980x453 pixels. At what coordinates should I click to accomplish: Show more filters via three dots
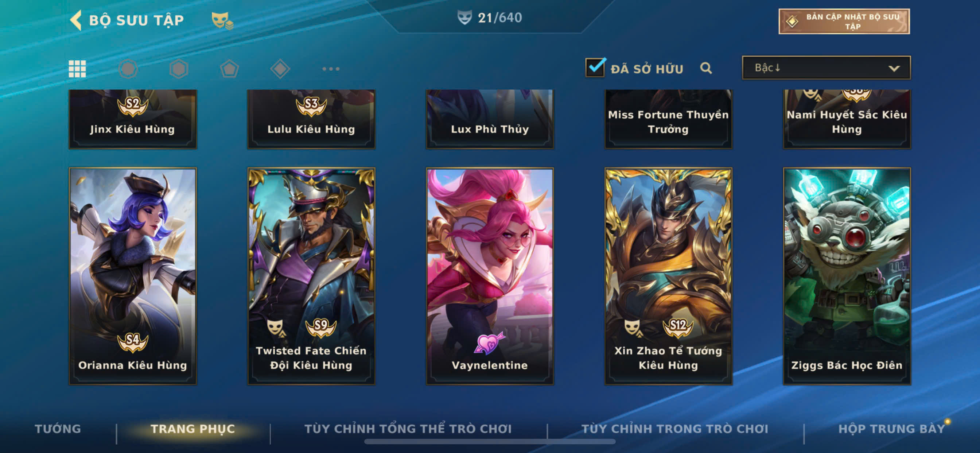pos(331,69)
